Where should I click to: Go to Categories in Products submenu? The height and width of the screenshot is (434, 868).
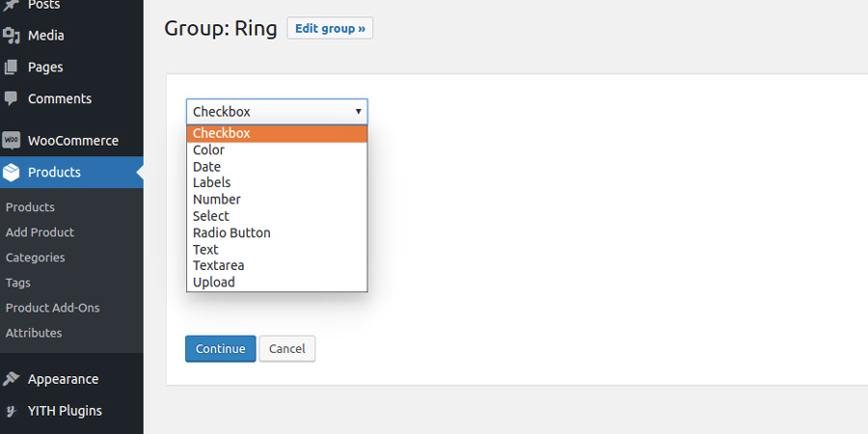(36, 258)
